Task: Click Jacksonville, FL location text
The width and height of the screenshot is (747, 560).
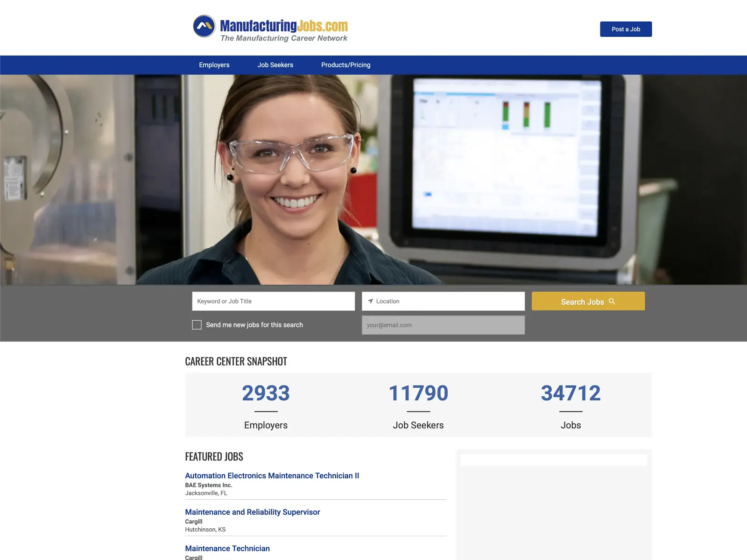Action: [x=206, y=493]
